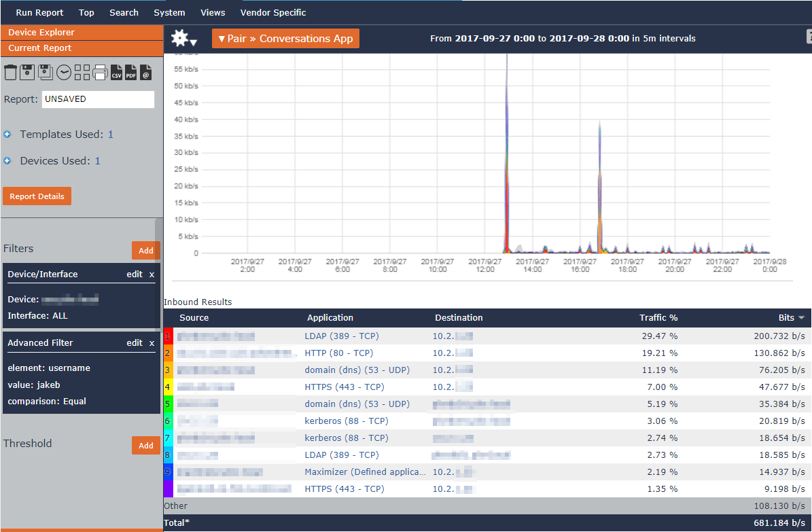The width and height of the screenshot is (812, 532).
Task: Sort by the Bits column arrow
Action: click(802, 317)
